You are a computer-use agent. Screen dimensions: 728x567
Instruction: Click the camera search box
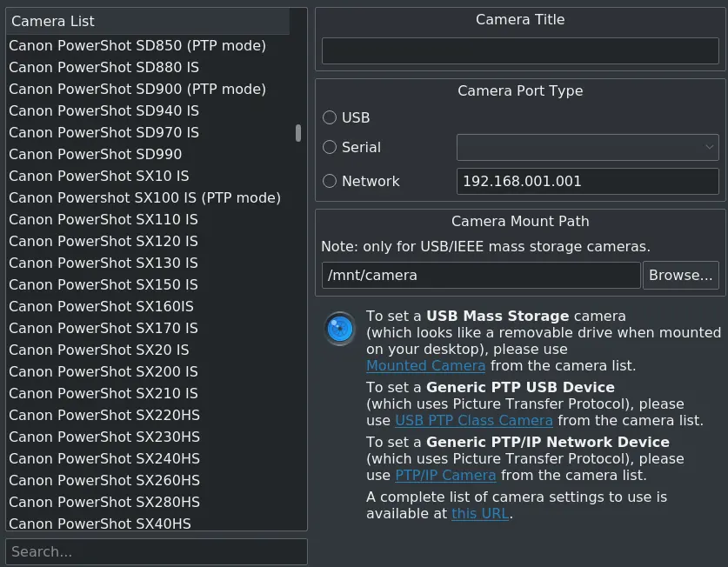[x=157, y=551]
